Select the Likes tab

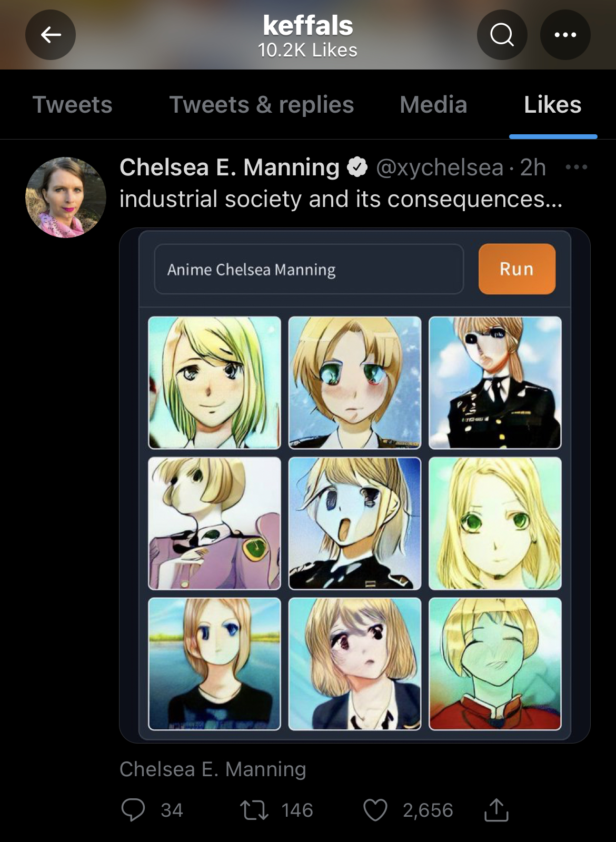point(553,104)
